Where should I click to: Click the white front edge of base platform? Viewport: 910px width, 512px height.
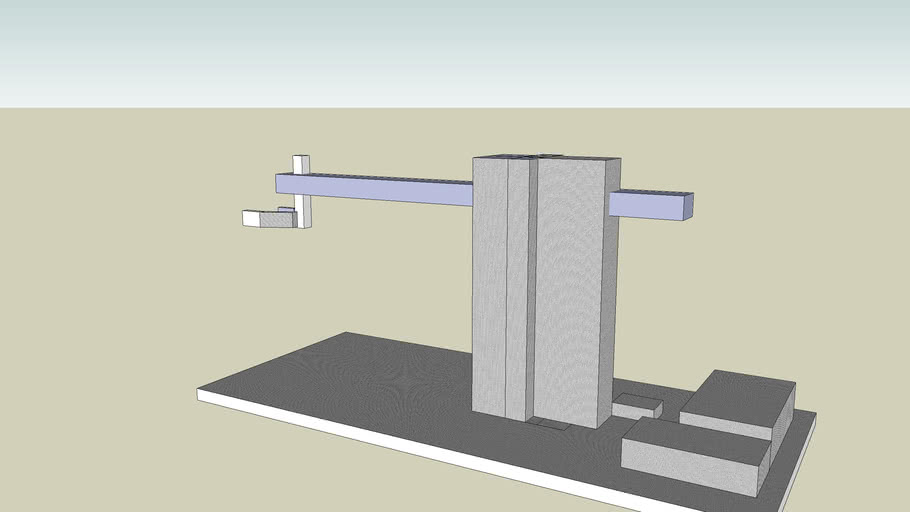[400, 441]
